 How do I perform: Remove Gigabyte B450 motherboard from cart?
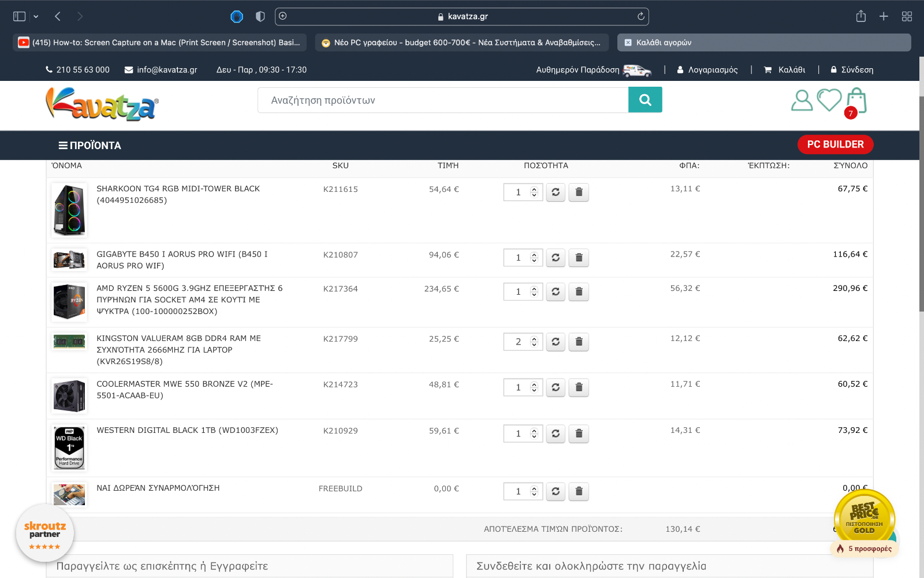(579, 257)
